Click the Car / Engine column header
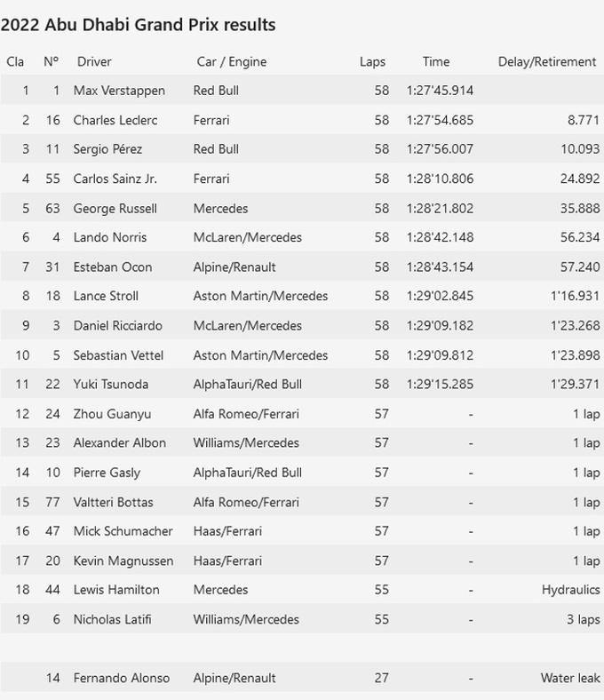Screen dimensions: 604x700 [x=231, y=62]
